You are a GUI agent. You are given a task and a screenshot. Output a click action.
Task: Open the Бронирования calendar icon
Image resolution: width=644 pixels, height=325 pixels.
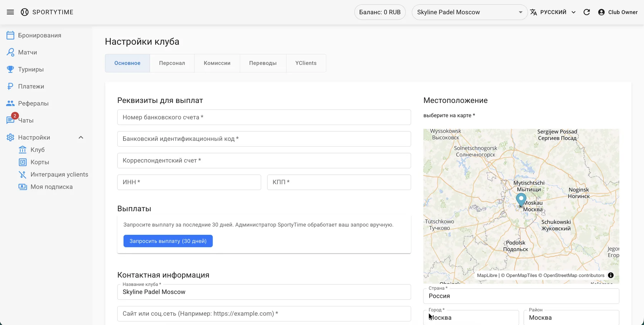coord(10,35)
